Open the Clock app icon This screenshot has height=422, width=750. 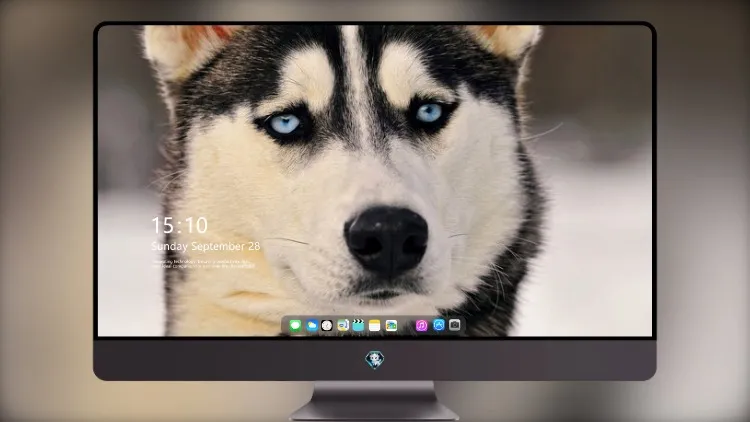(x=327, y=326)
